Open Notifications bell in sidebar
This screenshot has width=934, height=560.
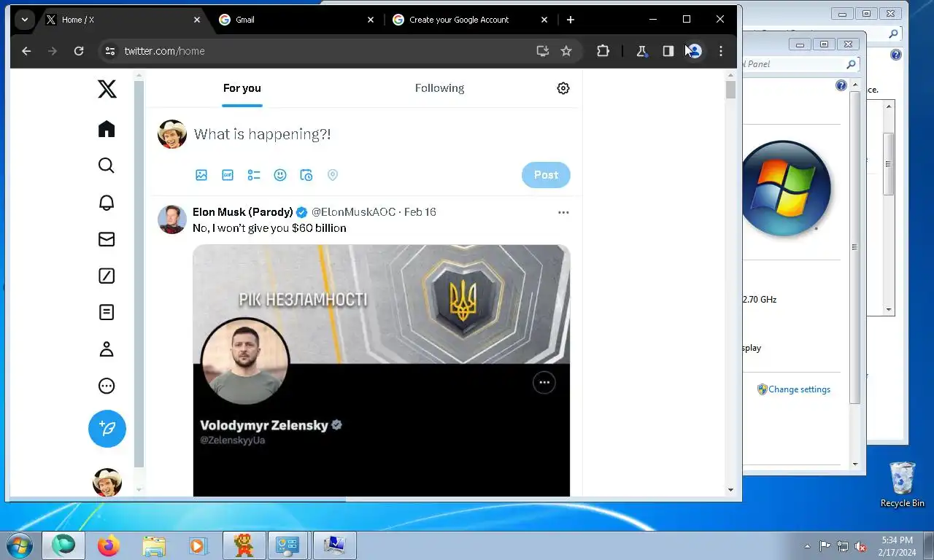point(107,203)
